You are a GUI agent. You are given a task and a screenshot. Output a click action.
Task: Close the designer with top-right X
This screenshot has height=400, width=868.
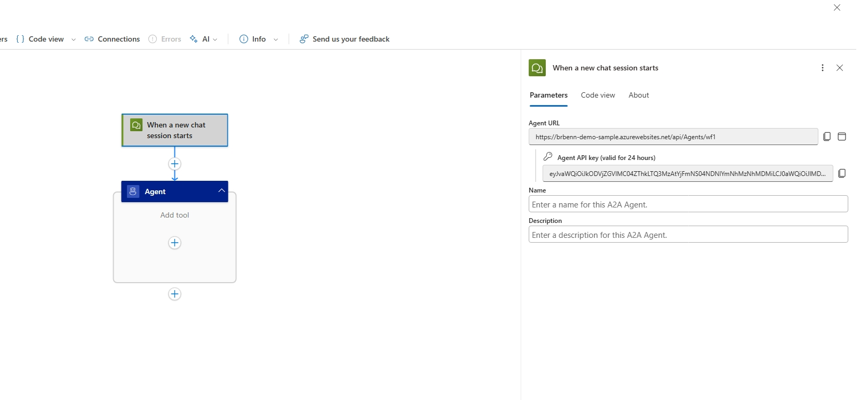pyautogui.click(x=837, y=7)
